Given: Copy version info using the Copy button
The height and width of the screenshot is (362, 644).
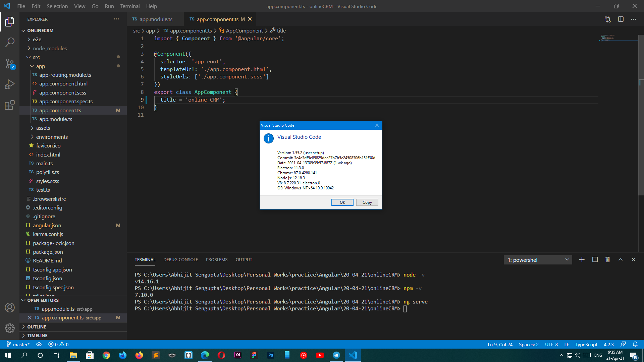Looking at the screenshot, I should click(x=367, y=202).
